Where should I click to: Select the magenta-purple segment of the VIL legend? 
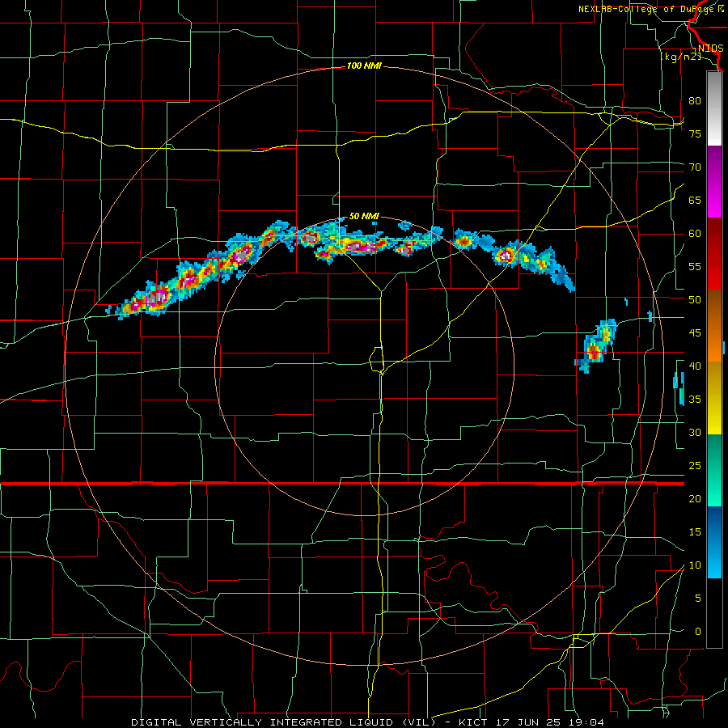[714, 181]
